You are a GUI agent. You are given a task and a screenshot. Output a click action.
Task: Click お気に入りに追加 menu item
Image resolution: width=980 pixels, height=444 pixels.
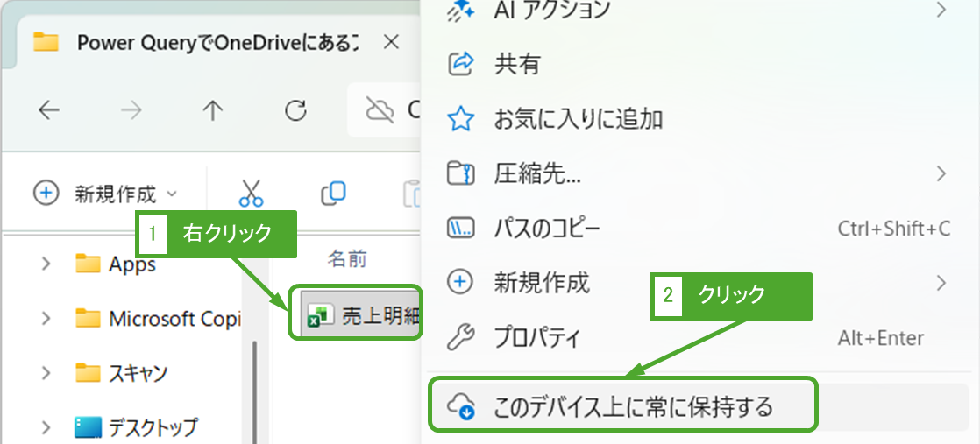[579, 119]
